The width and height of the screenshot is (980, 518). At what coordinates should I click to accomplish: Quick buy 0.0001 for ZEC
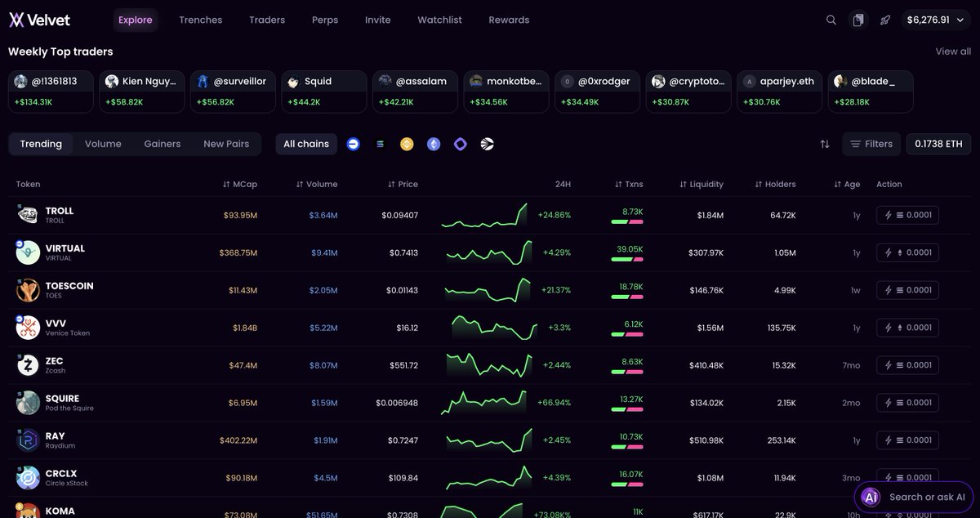point(907,365)
